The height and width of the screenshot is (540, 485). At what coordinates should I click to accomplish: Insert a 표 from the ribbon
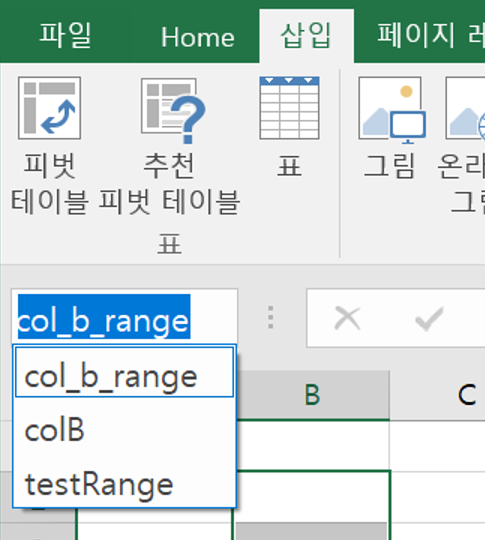click(289, 127)
